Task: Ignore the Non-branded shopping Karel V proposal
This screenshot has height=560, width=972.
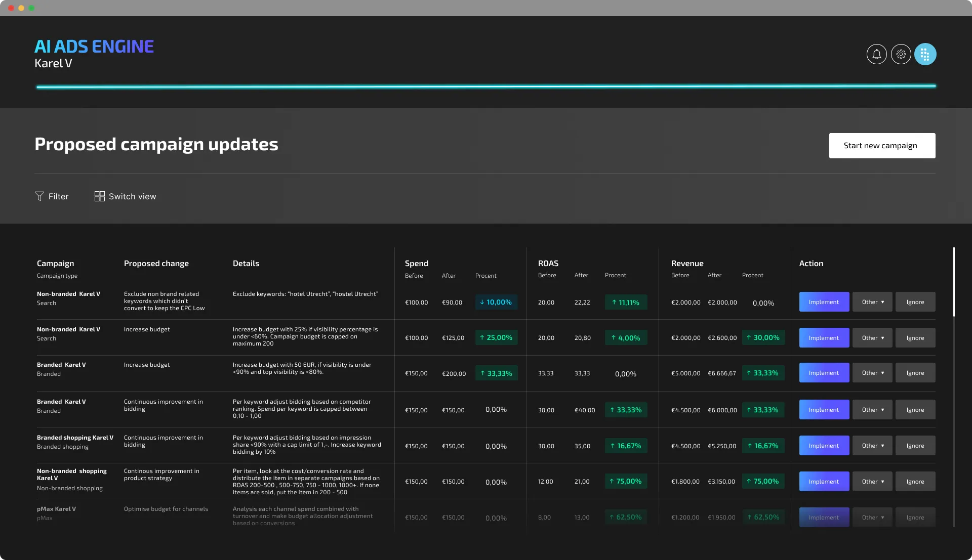Action: 915,482
